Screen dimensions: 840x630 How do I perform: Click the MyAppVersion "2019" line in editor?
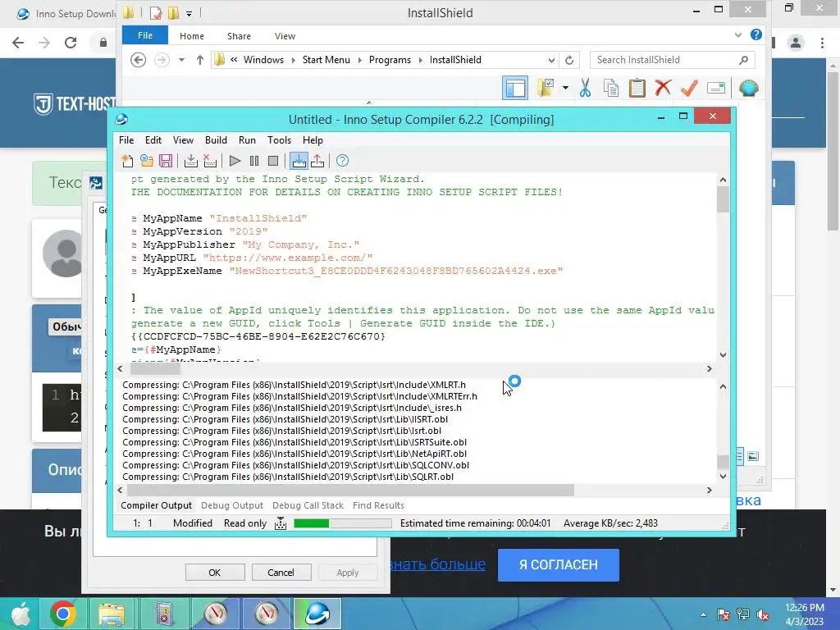pos(199,231)
